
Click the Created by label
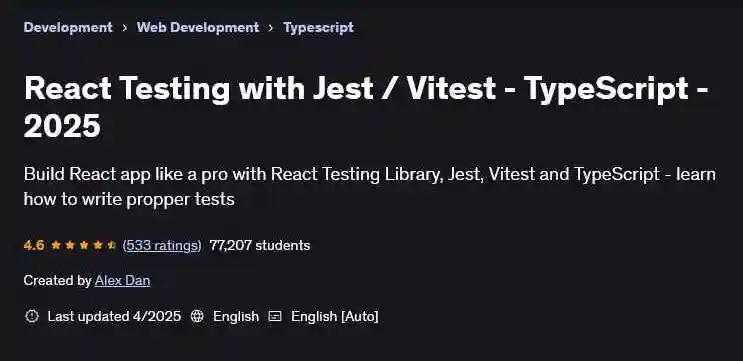coord(57,280)
